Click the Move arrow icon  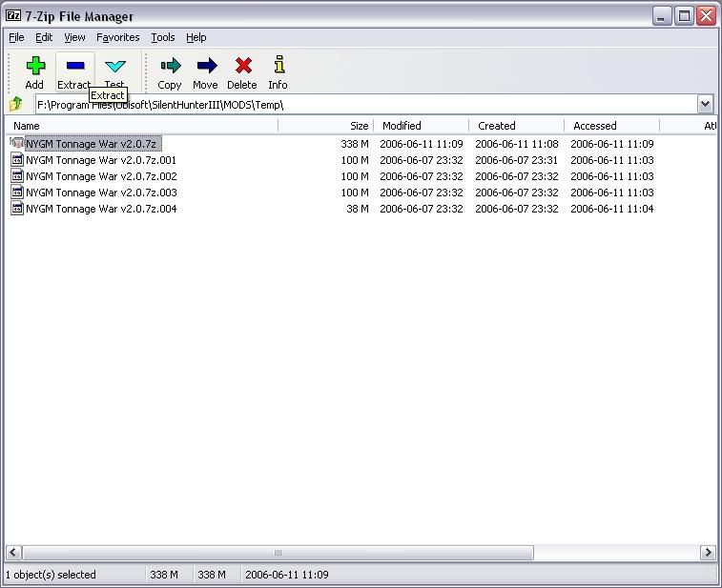(207, 66)
